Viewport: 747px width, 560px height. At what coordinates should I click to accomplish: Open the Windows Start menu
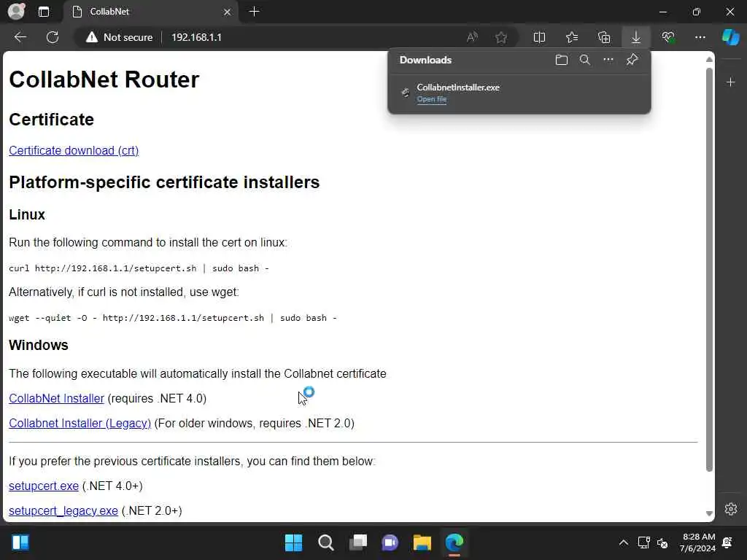293,542
